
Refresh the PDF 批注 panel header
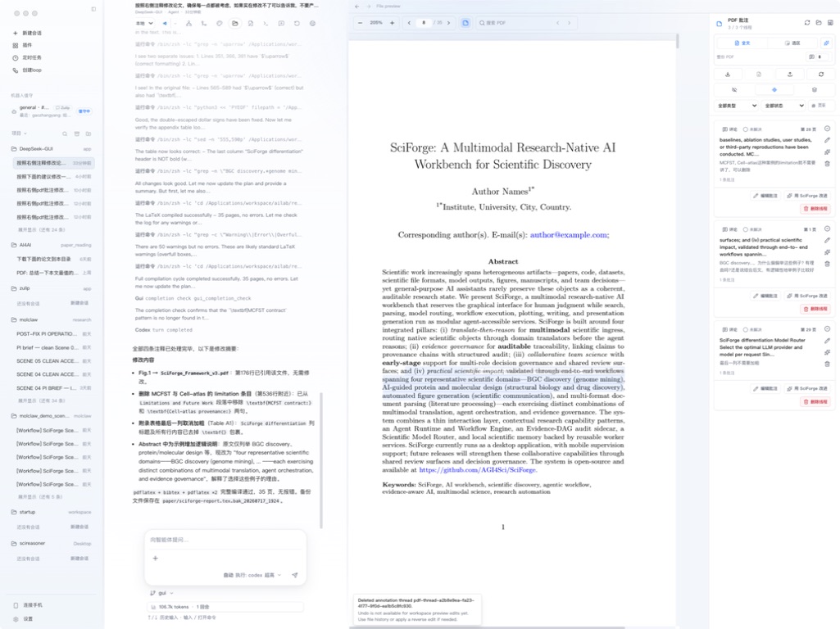807,22
